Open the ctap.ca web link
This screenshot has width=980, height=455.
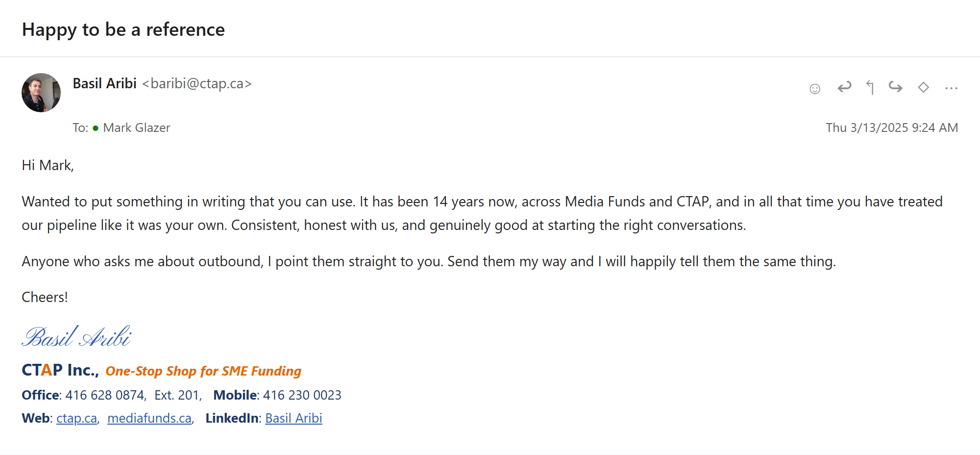tap(77, 418)
